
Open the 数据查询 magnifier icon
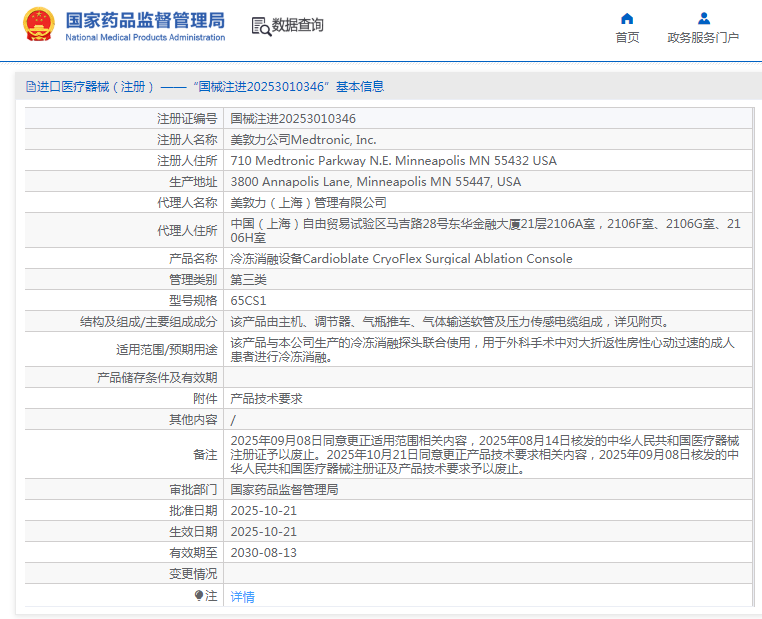[x=260, y=26]
